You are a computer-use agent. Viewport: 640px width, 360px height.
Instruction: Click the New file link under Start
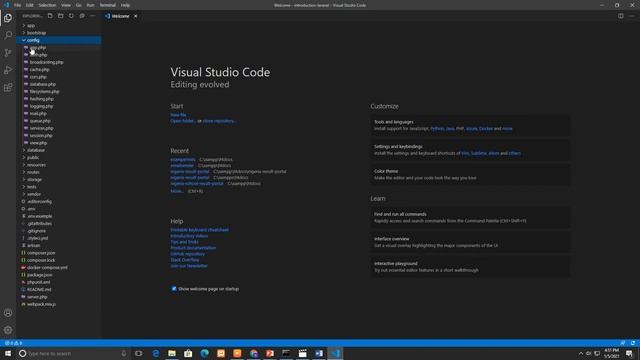click(178, 115)
